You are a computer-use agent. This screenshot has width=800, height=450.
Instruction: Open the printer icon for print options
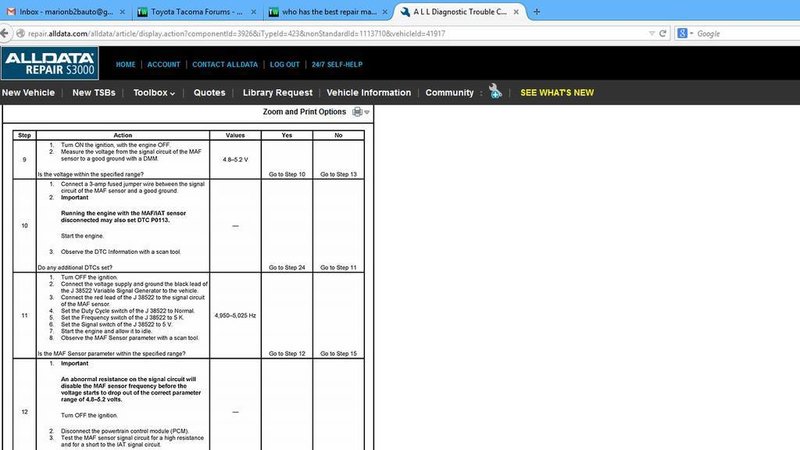point(357,112)
